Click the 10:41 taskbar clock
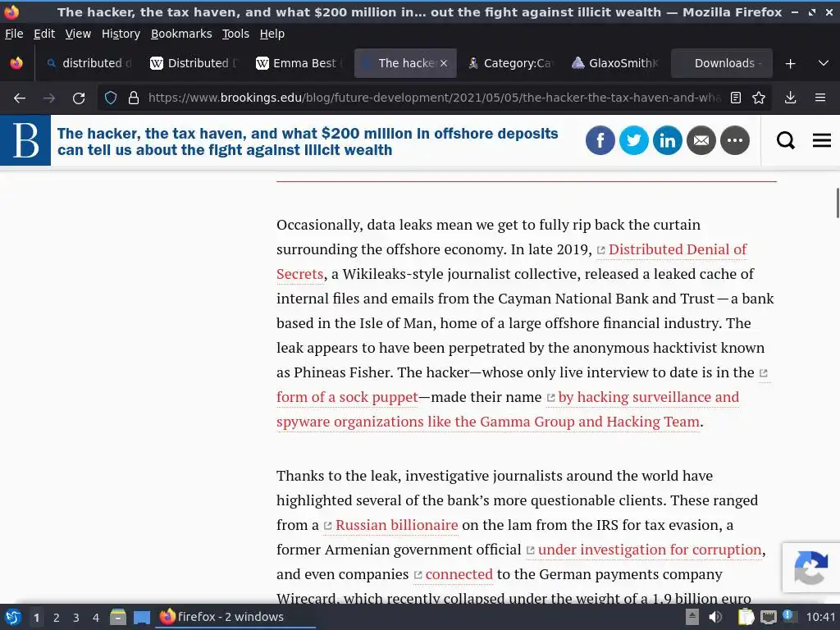The width and height of the screenshot is (840, 630). pos(820,617)
